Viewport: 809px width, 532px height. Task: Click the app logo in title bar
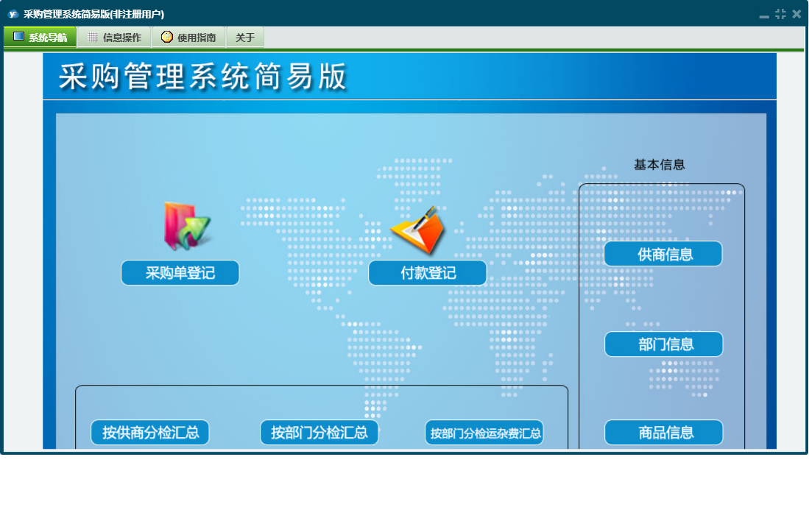(x=13, y=14)
